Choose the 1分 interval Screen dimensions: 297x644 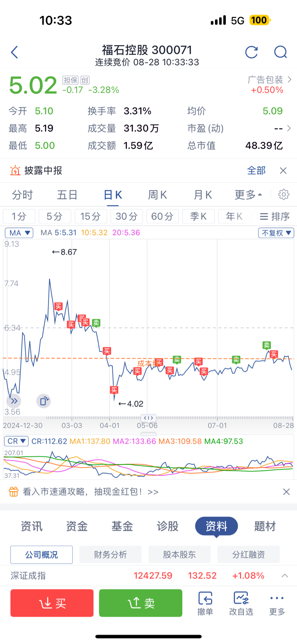tap(19, 216)
